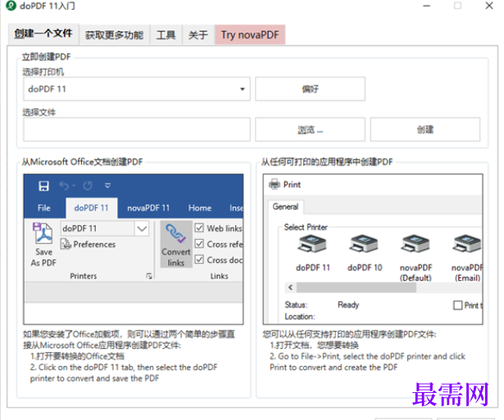
Task: Open the Try novaPDF tab
Action: (x=250, y=34)
